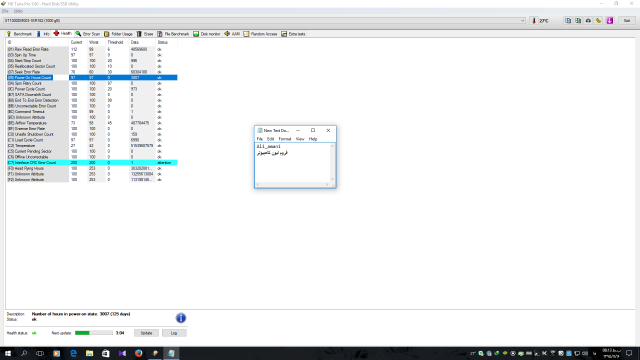
Task: Click the Worst column header
Action: point(97,42)
